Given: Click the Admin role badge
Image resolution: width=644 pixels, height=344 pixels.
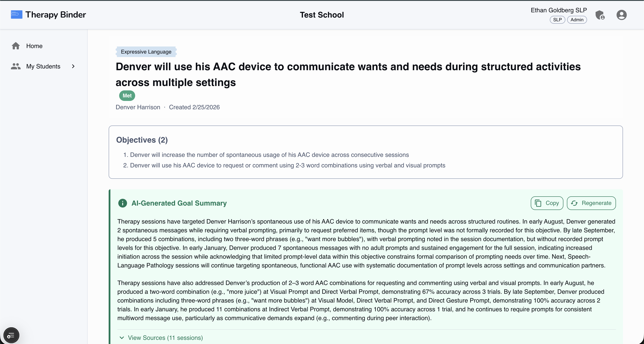Looking at the screenshot, I should tap(577, 20).
